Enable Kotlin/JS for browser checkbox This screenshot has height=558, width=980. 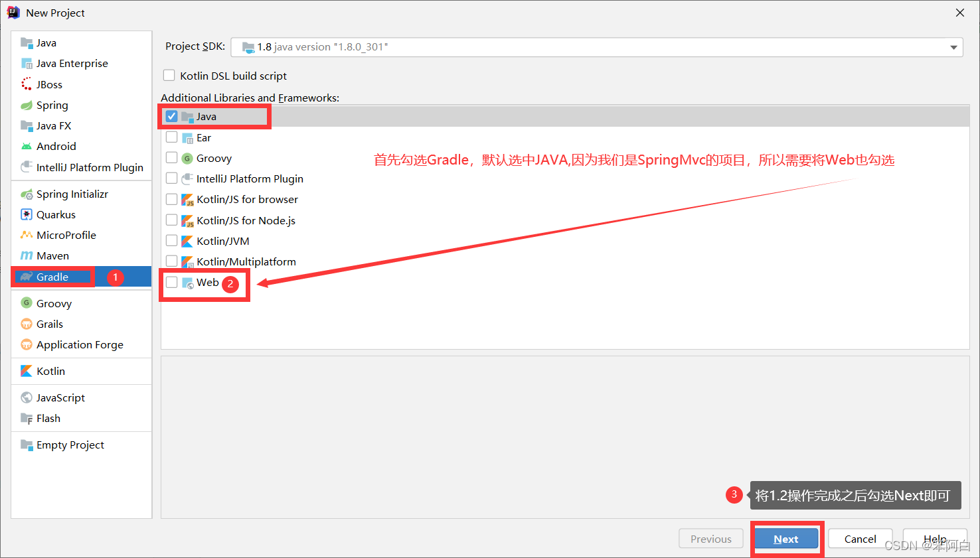coord(171,199)
